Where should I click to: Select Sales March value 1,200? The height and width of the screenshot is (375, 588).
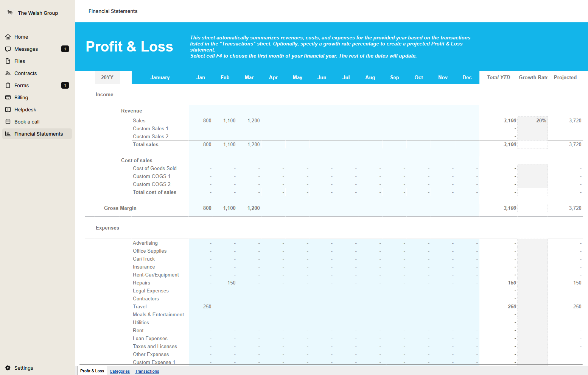point(254,120)
